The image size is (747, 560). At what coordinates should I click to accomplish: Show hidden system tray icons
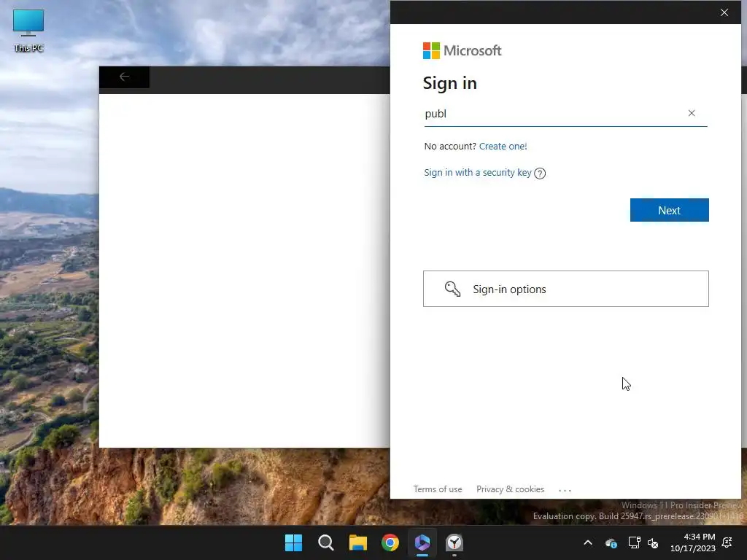tap(588, 542)
